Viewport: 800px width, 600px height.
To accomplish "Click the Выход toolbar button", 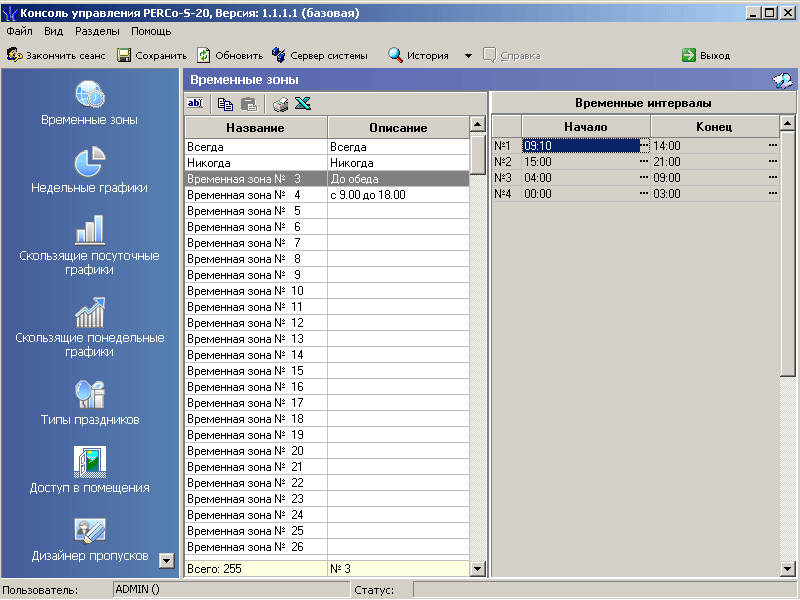I will [706, 55].
